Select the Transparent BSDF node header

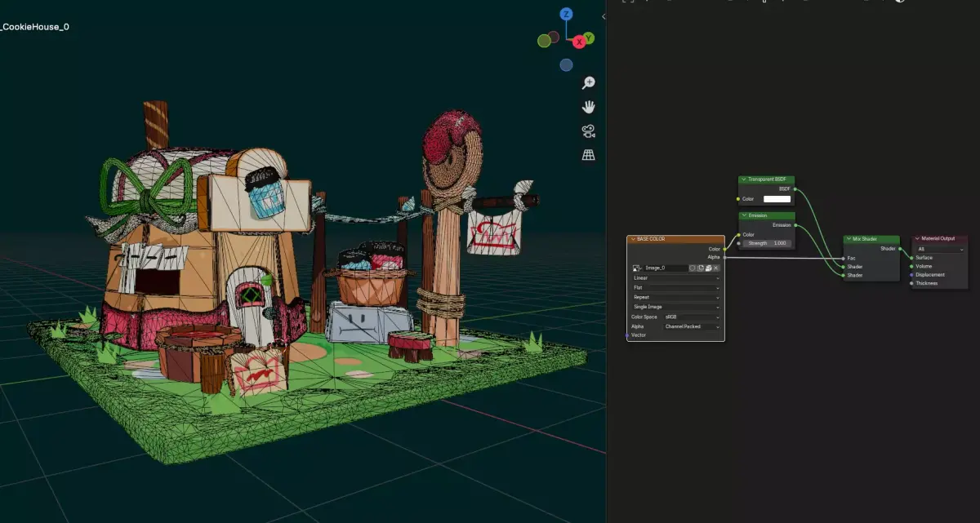click(767, 180)
